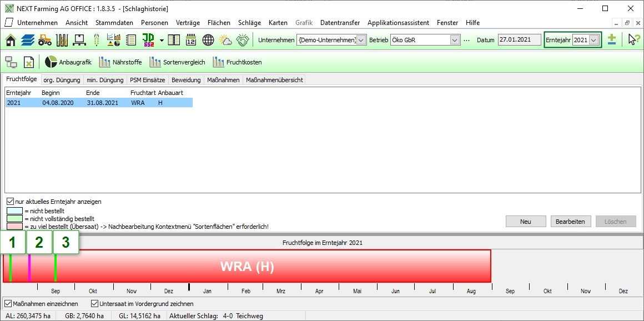
Task: Click the red WRA (H) crop bar
Action: pyautogui.click(x=247, y=266)
